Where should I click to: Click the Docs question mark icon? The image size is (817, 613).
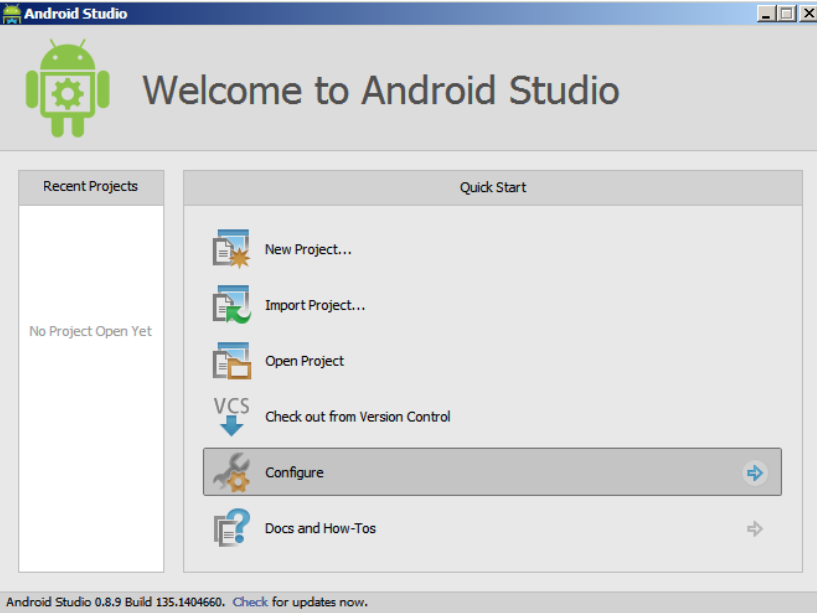pyautogui.click(x=231, y=528)
